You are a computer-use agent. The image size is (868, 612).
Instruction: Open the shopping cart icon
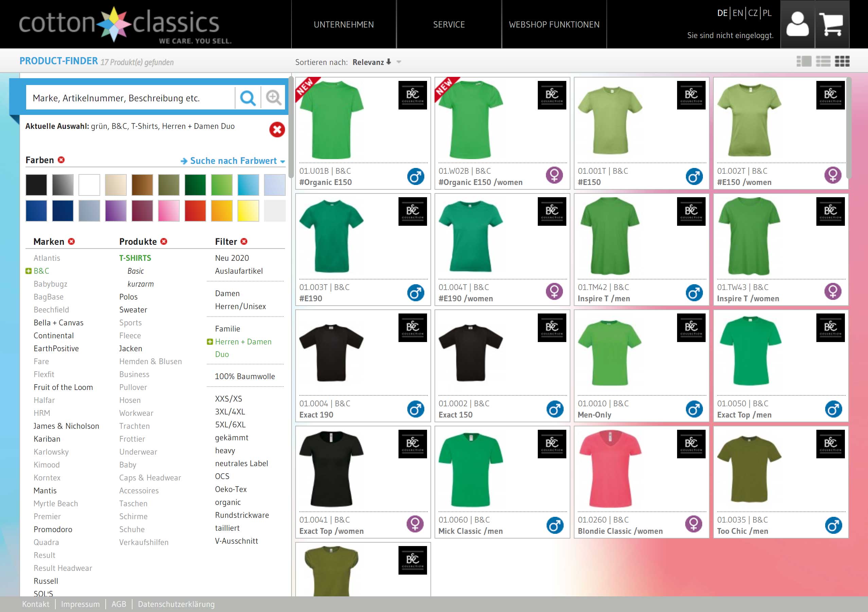pyautogui.click(x=832, y=24)
